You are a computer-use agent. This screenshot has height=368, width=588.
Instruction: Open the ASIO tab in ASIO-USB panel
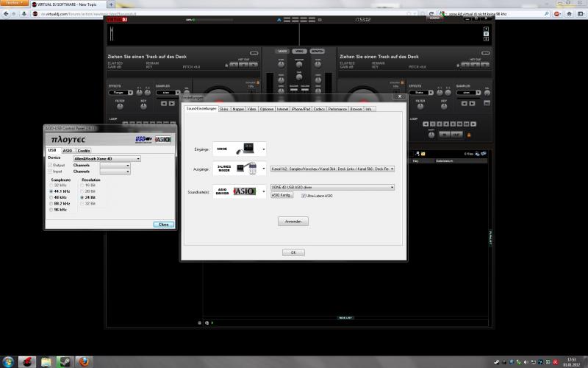click(x=68, y=151)
